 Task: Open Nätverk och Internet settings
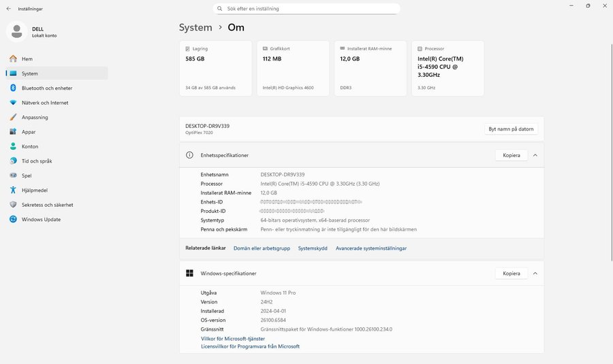click(x=44, y=103)
